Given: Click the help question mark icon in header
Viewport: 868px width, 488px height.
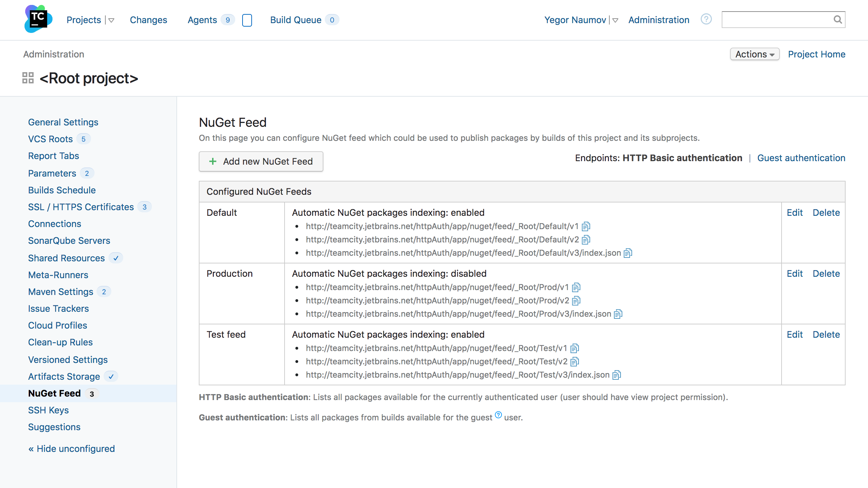Looking at the screenshot, I should click(x=706, y=19).
